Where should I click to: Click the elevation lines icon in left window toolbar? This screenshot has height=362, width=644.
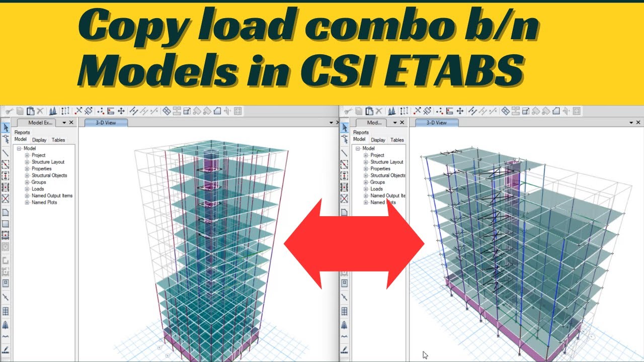click(x=65, y=111)
